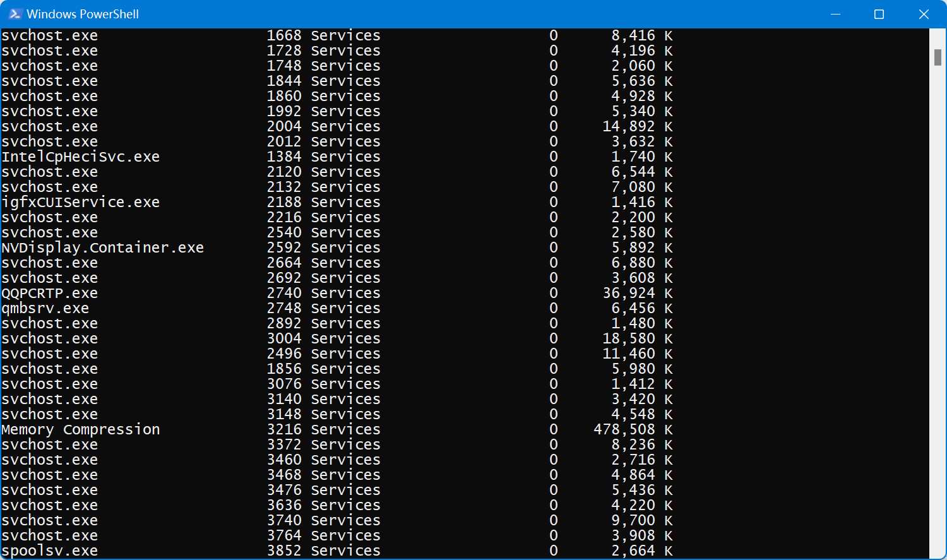Click the Windows PowerShell title text

pyautogui.click(x=83, y=14)
